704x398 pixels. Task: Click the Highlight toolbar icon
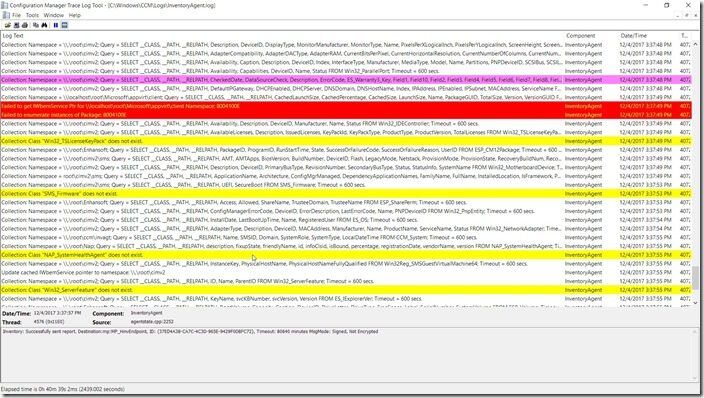point(64,25)
